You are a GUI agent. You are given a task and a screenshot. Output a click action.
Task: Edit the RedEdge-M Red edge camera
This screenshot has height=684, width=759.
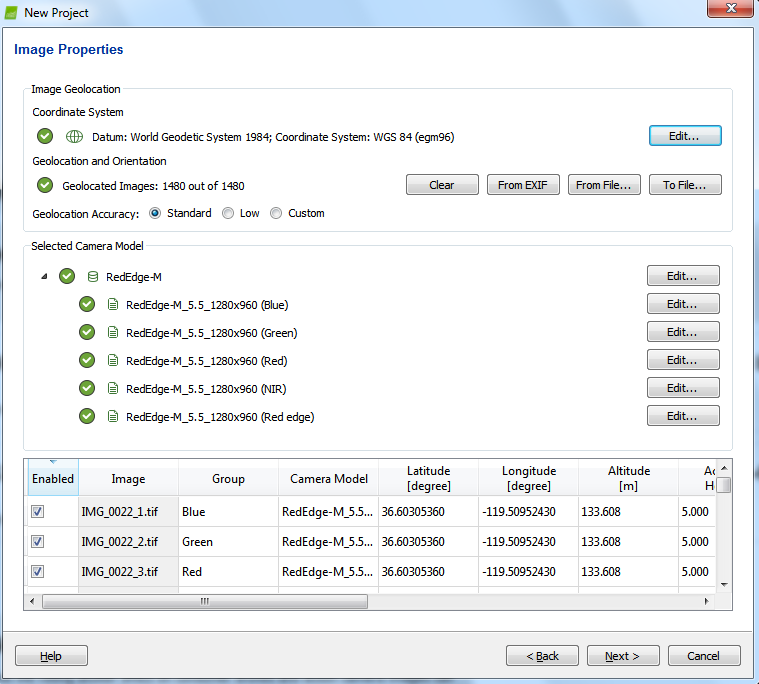tap(683, 416)
